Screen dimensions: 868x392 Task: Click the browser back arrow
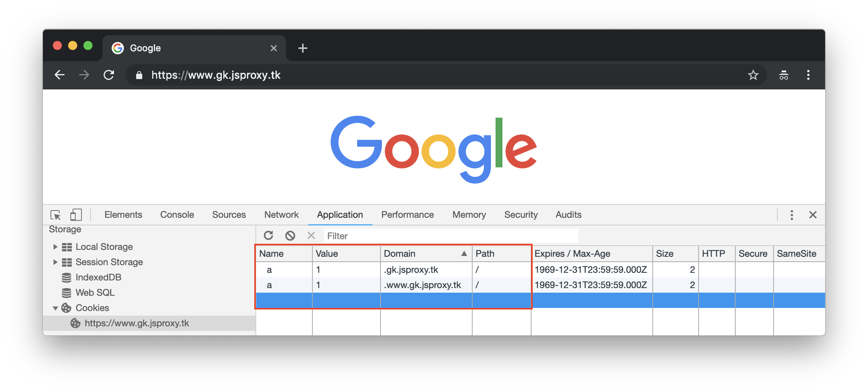point(60,75)
